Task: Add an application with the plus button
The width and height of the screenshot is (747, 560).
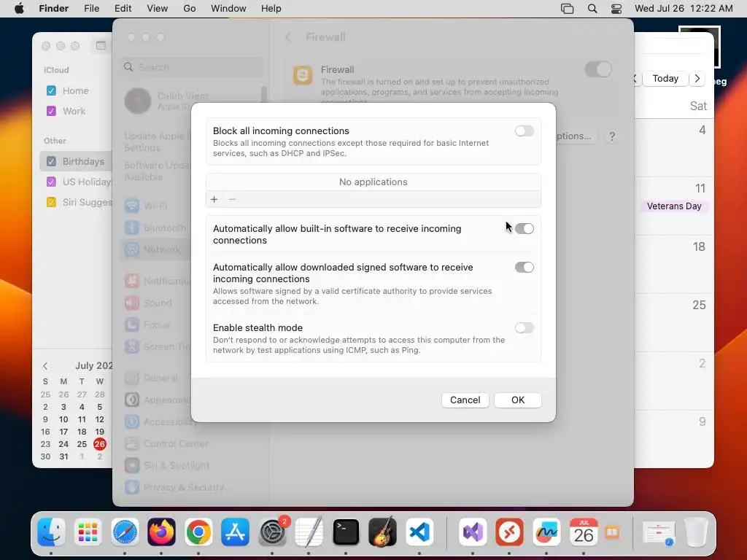Action: (x=214, y=199)
